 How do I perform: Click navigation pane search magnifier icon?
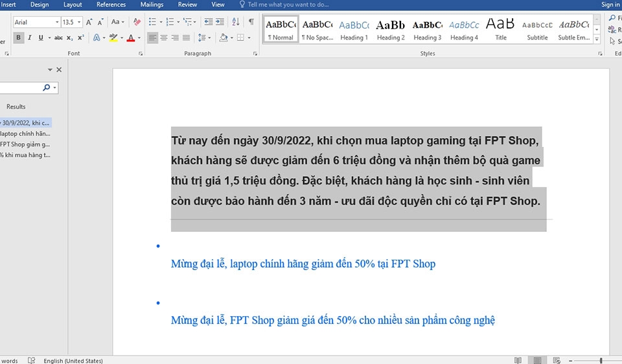coord(47,87)
